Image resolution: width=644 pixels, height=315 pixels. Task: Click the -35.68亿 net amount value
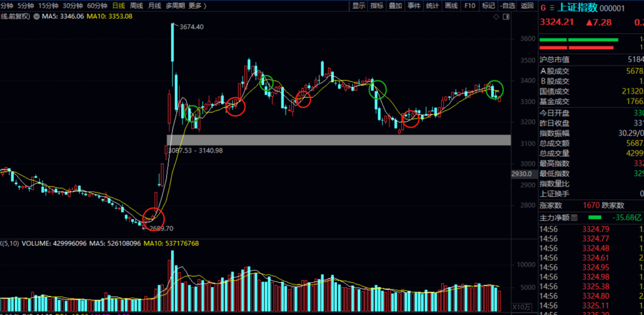coord(627,217)
